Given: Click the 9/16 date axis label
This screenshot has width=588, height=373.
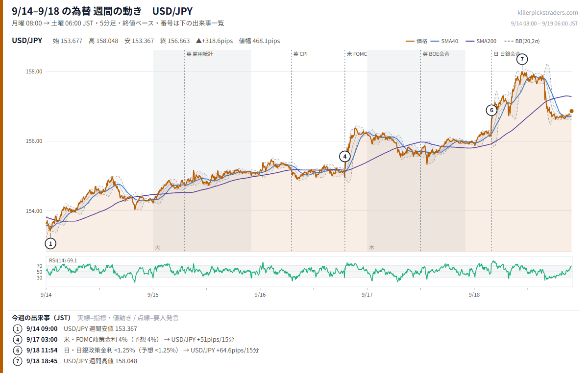Looking at the screenshot, I should point(260,295).
